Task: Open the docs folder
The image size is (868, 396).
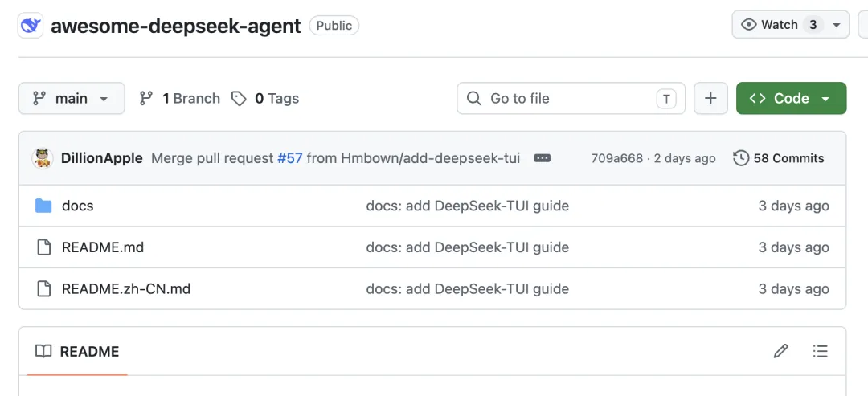Action: click(x=77, y=206)
